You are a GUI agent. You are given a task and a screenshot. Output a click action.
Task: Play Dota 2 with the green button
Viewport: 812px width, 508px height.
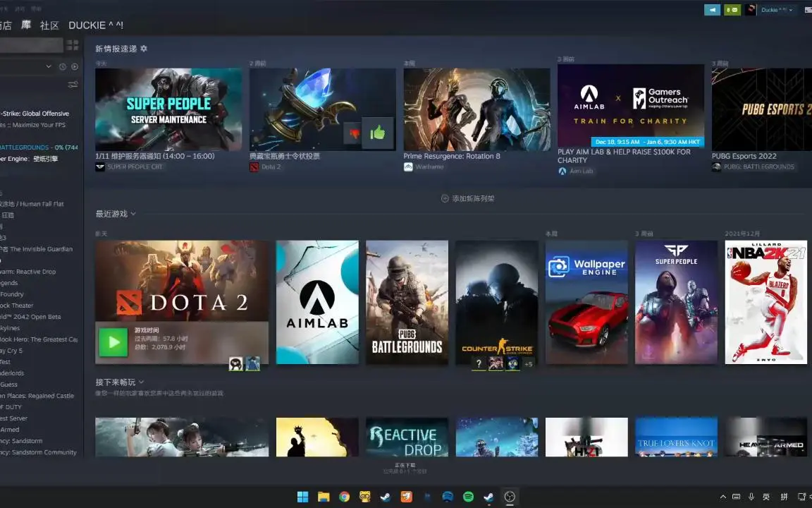pos(113,342)
